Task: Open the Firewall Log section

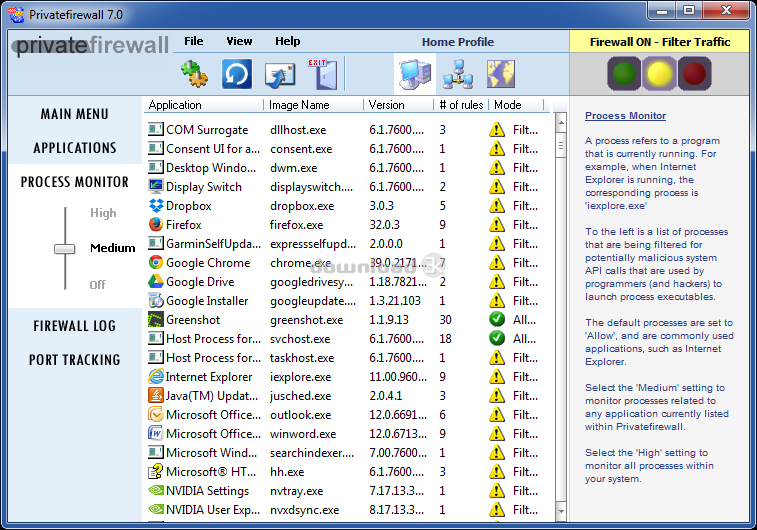Action: [x=75, y=326]
